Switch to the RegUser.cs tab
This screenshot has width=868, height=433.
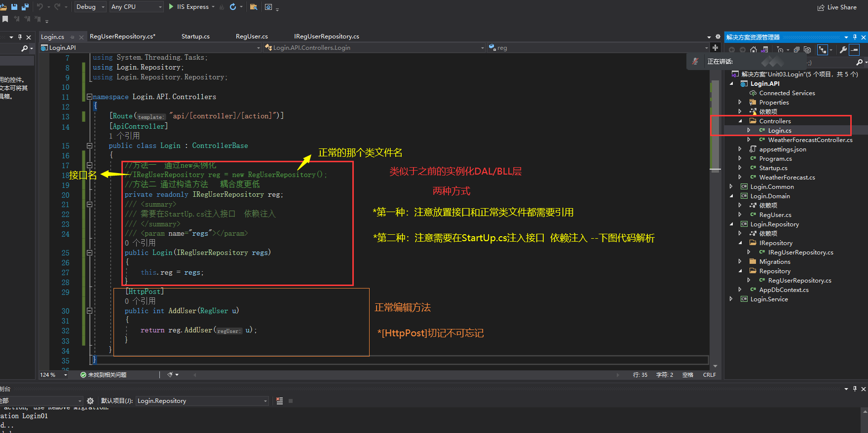pos(252,36)
